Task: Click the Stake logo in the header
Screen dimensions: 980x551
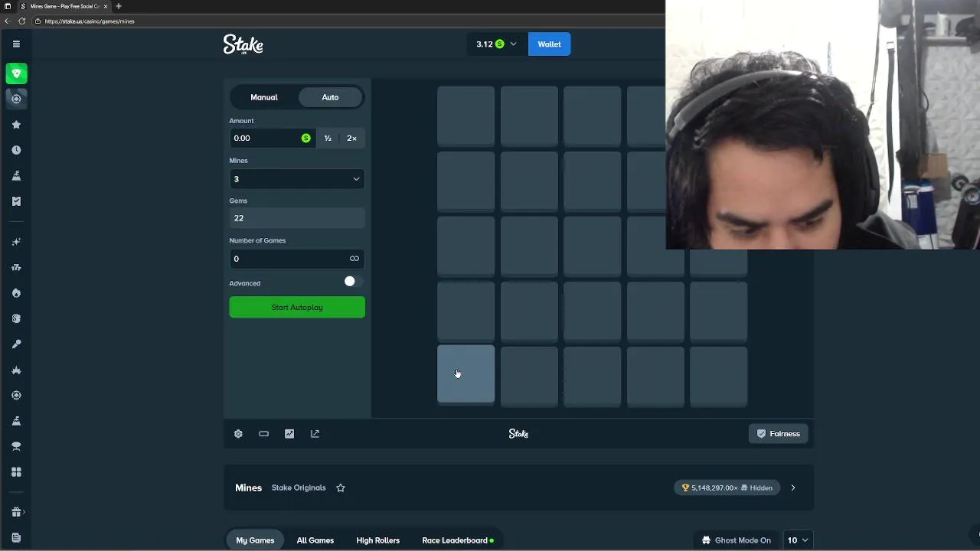Action: click(x=243, y=44)
